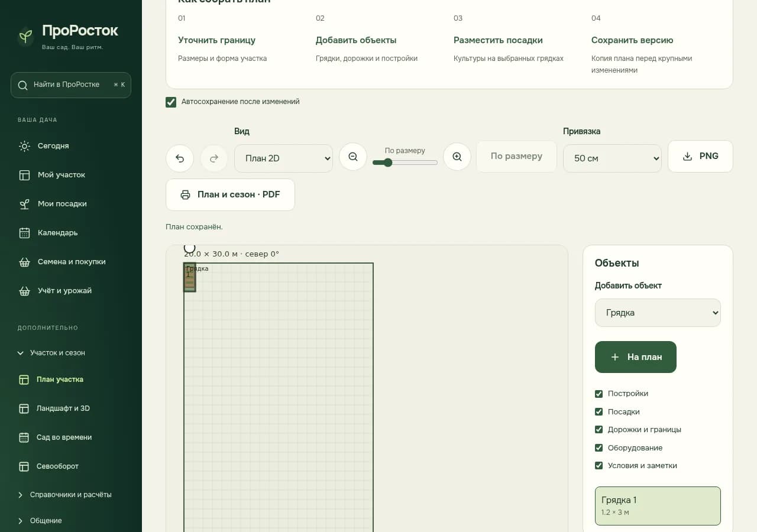Toggle Условия и заметки checkbox
The image size is (757, 532).
tap(599, 466)
